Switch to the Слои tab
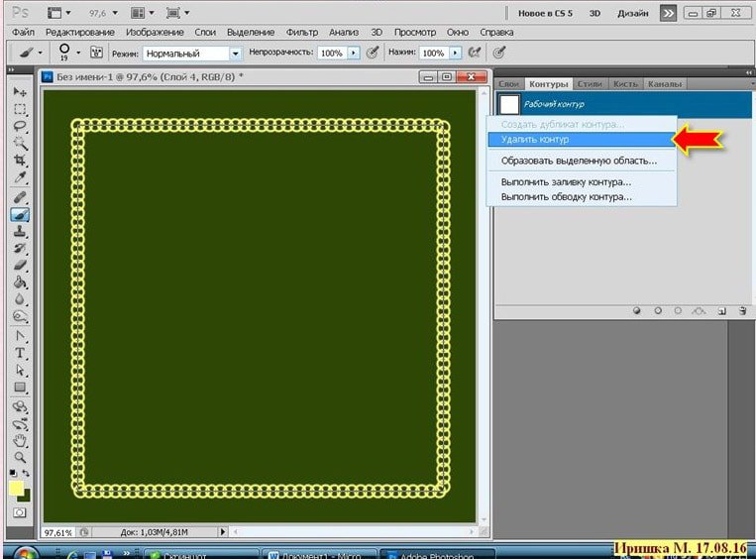756x559 pixels. click(508, 84)
